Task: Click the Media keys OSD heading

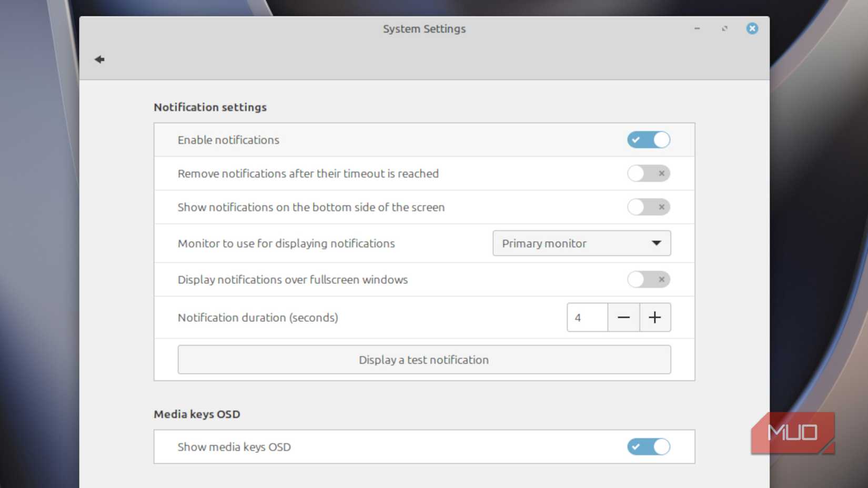Action: 197,414
